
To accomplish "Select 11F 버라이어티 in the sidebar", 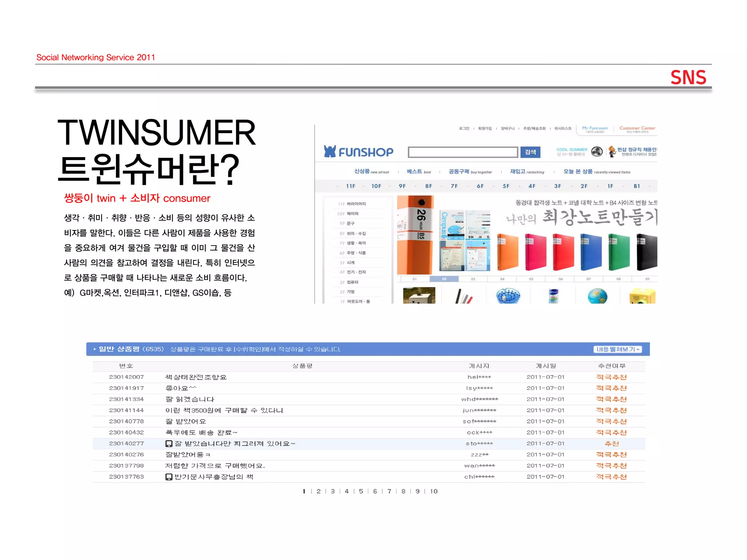I will tap(352, 204).
